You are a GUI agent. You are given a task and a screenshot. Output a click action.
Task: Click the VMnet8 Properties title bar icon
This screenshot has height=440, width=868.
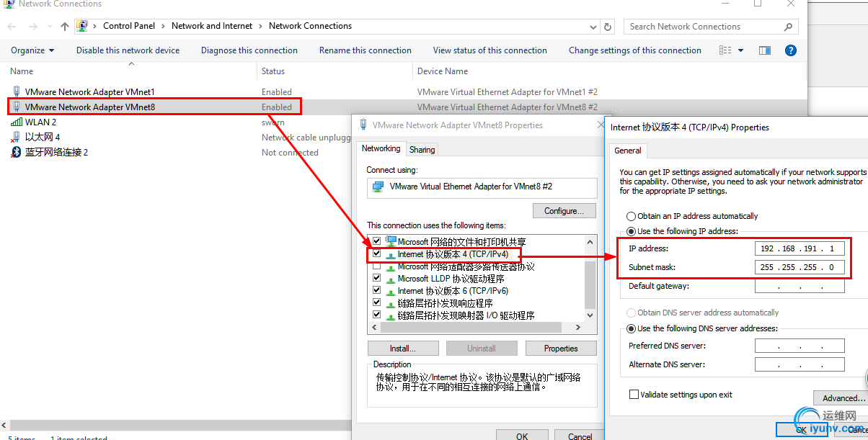pos(363,125)
